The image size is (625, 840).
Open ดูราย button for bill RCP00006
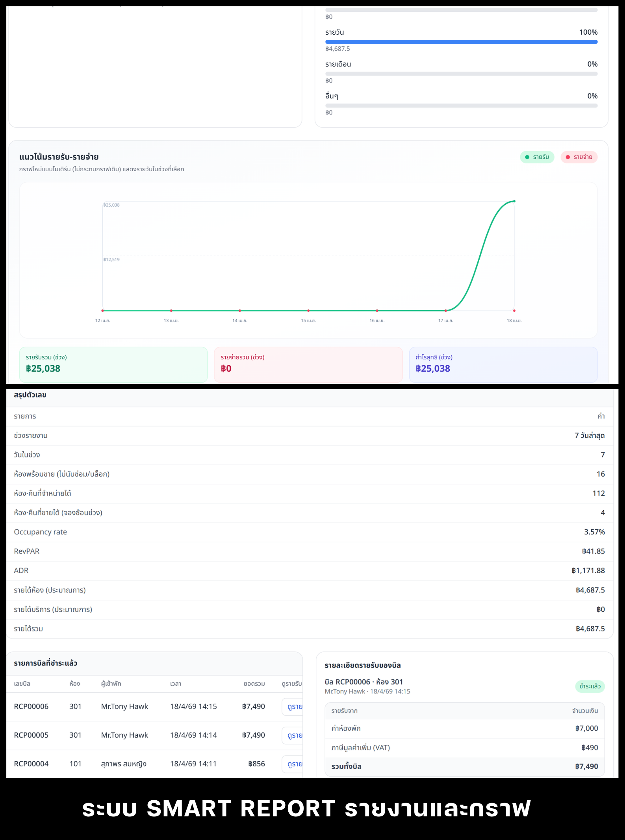293,707
